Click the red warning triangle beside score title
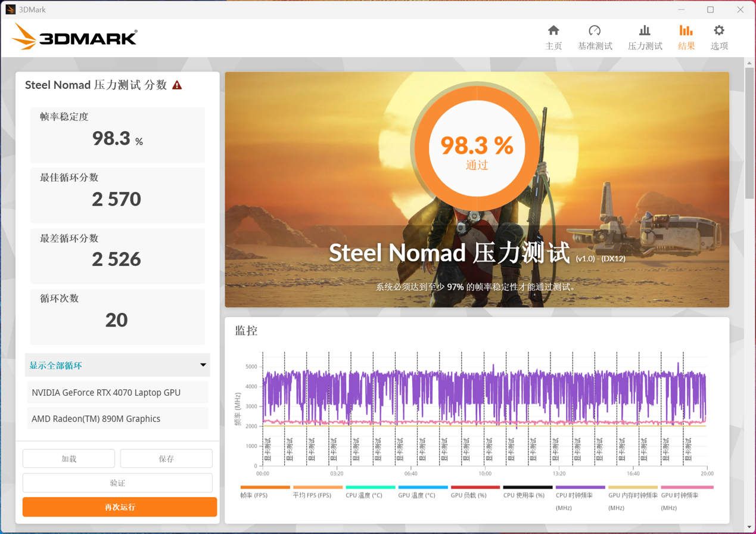Screen dimensions: 756x534 (x=177, y=85)
